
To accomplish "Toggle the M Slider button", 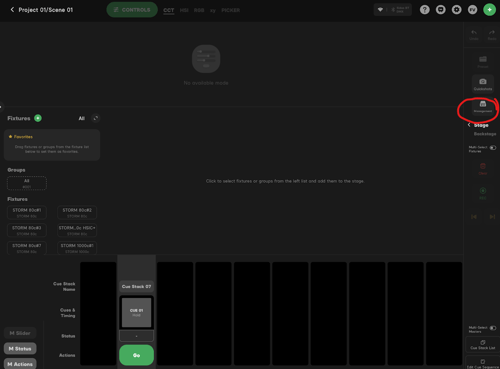I will click(20, 333).
